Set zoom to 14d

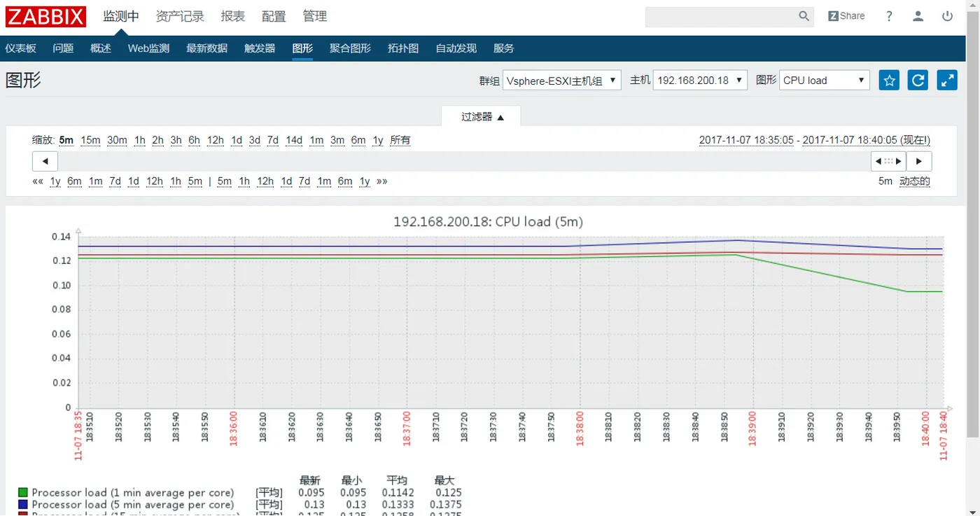(x=294, y=140)
